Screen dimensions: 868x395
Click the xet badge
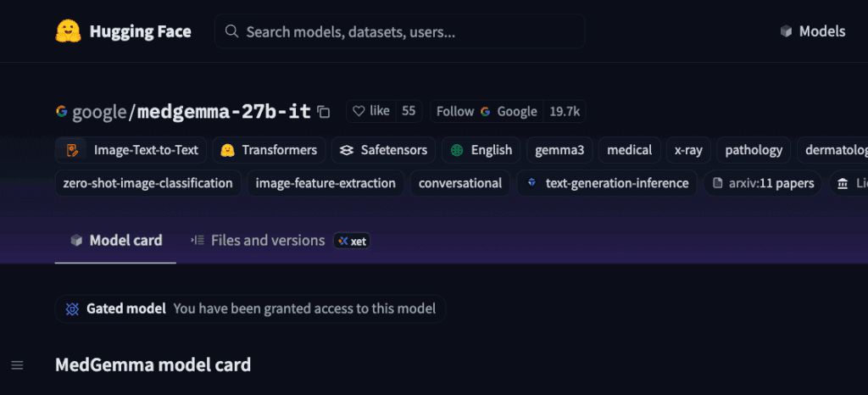(352, 241)
